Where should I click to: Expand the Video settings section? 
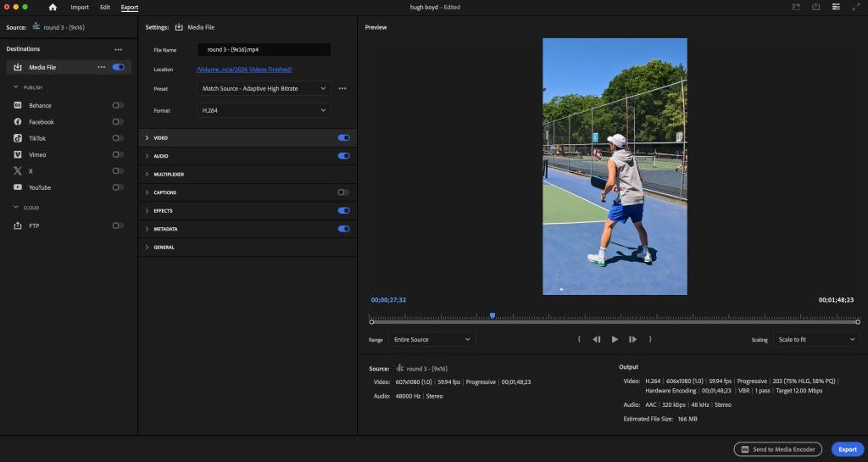pos(147,138)
